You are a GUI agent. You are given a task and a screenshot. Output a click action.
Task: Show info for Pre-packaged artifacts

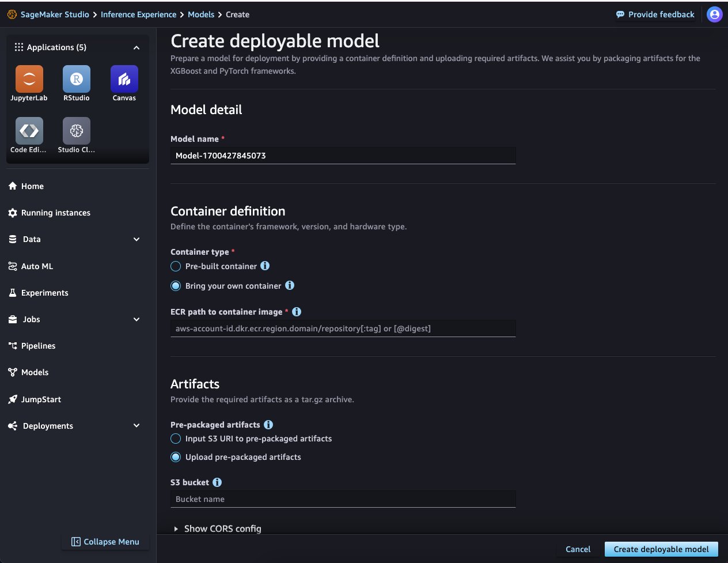268,425
